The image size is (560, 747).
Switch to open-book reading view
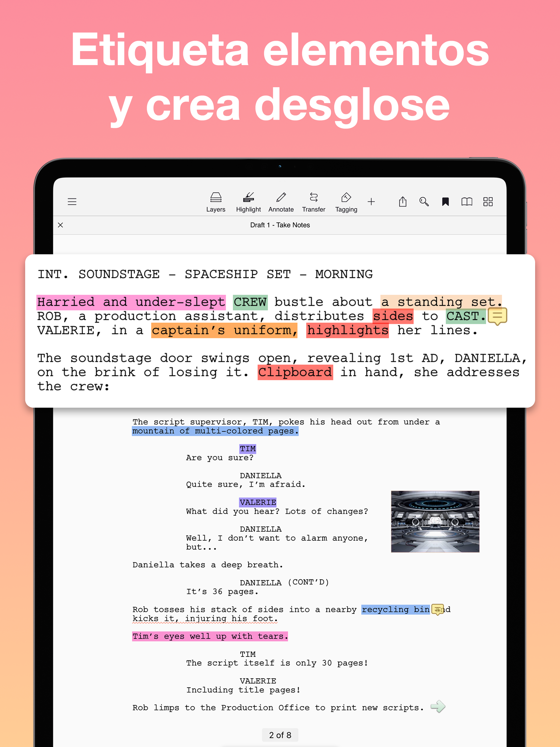coord(467,202)
